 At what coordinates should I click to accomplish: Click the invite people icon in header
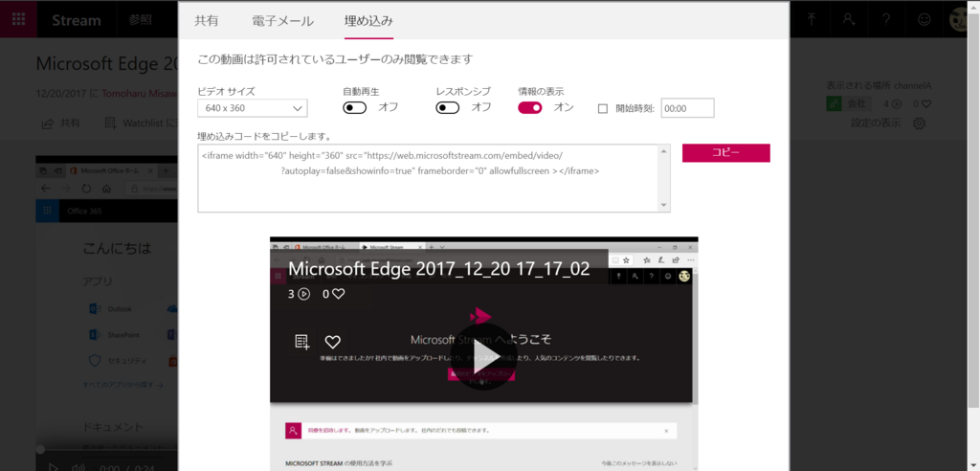coord(849,19)
